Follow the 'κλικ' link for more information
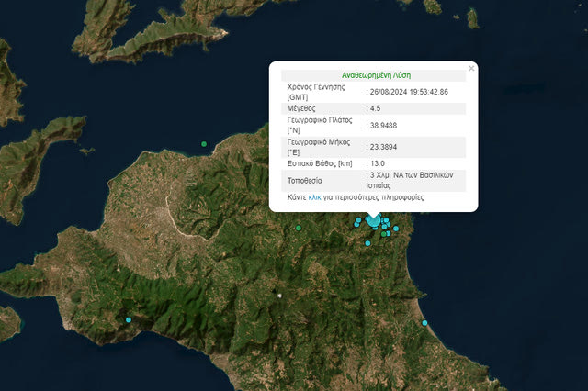588x391 pixels. (314, 197)
